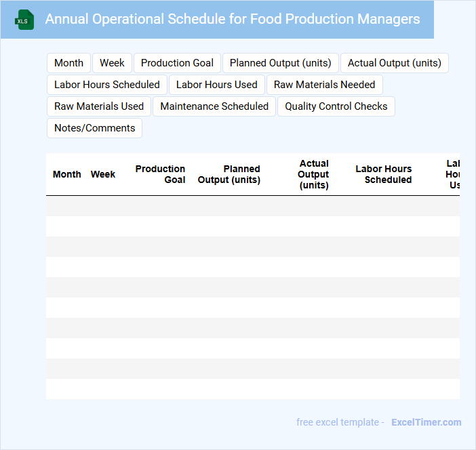Click the Maintenance Scheduled tag
Image resolution: width=476 pixels, height=450 pixels.
214,106
